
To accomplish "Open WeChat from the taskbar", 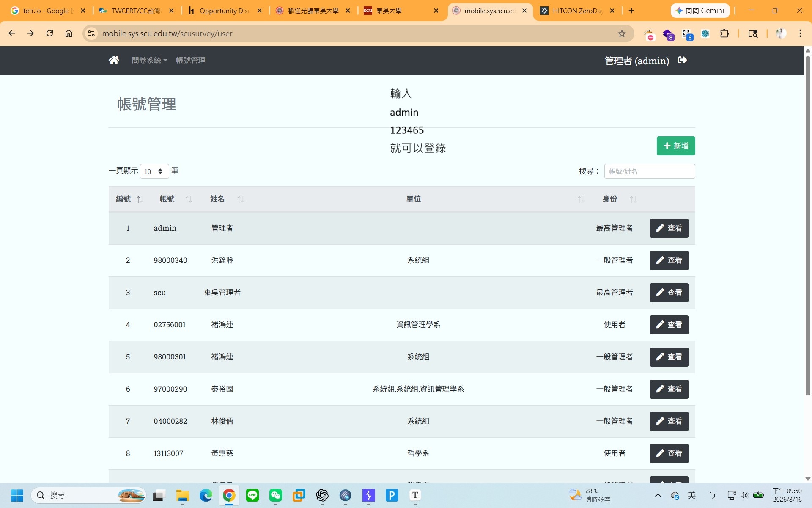I will tap(276, 495).
